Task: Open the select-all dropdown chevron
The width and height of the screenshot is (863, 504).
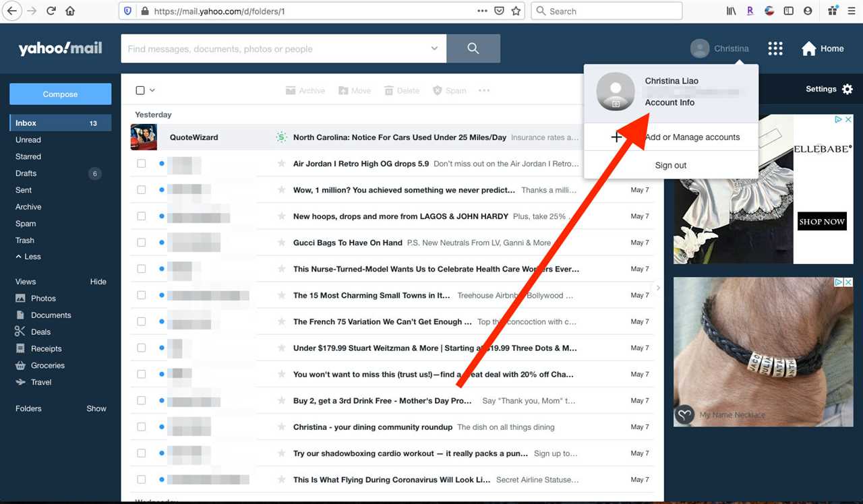Action: click(152, 90)
